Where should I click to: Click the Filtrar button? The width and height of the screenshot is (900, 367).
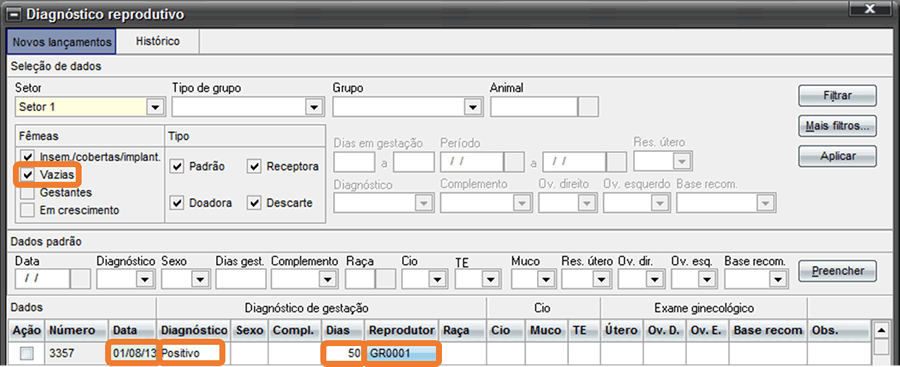pyautogui.click(x=837, y=96)
